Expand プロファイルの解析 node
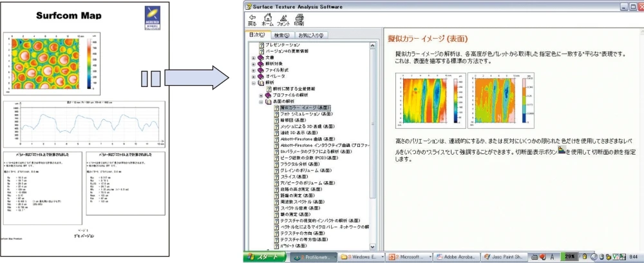Viewport: 644px width, 263px height. tap(260, 95)
